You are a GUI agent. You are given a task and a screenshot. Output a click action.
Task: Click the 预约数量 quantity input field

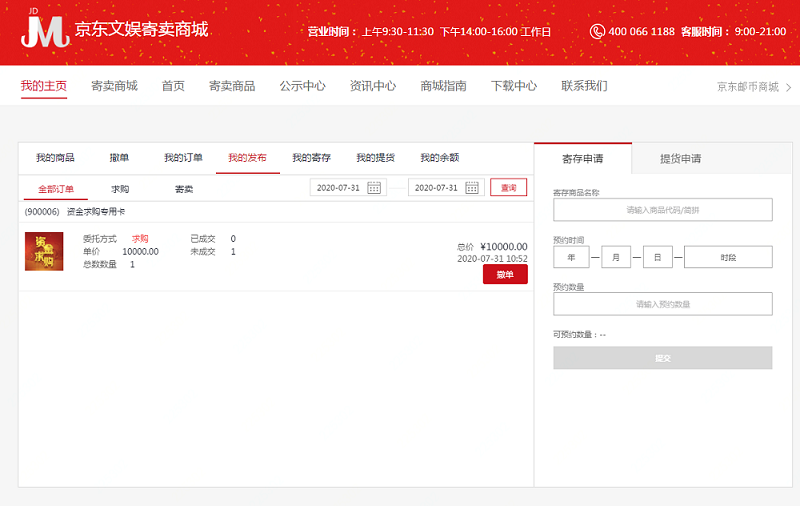(662, 304)
